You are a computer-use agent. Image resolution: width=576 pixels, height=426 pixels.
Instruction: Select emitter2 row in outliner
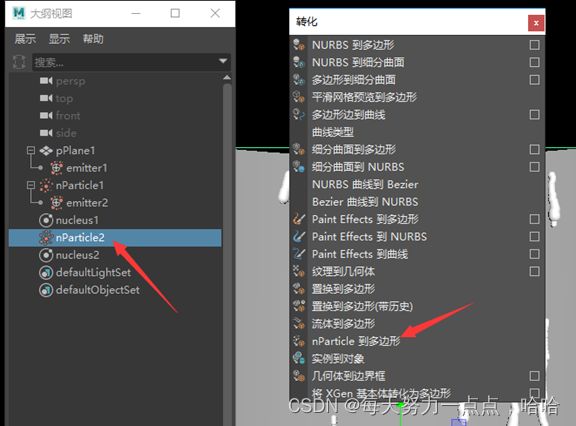pyautogui.click(x=115, y=202)
